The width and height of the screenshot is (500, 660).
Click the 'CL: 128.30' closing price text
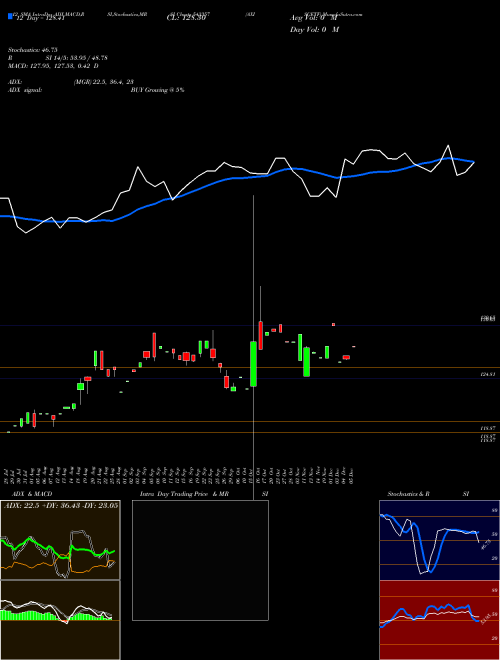186,19
